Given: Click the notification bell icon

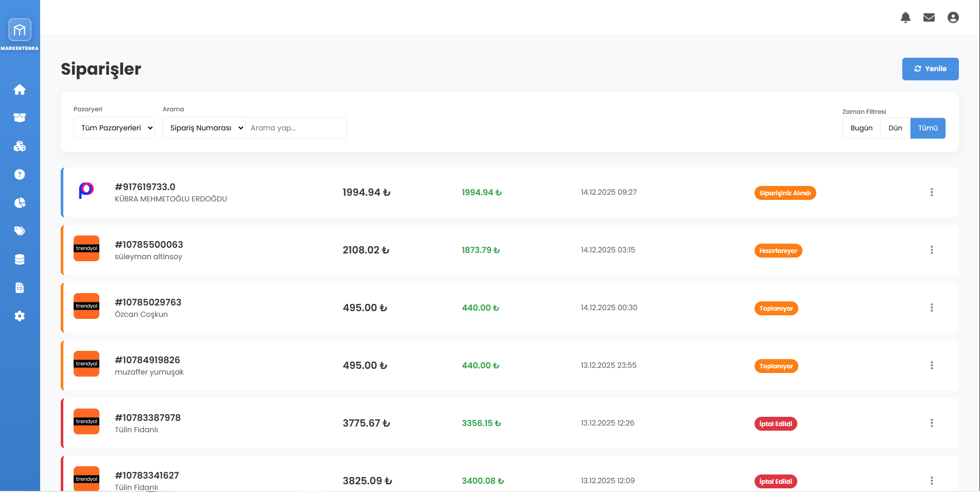Looking at the screenshot, I should (905, 18).
